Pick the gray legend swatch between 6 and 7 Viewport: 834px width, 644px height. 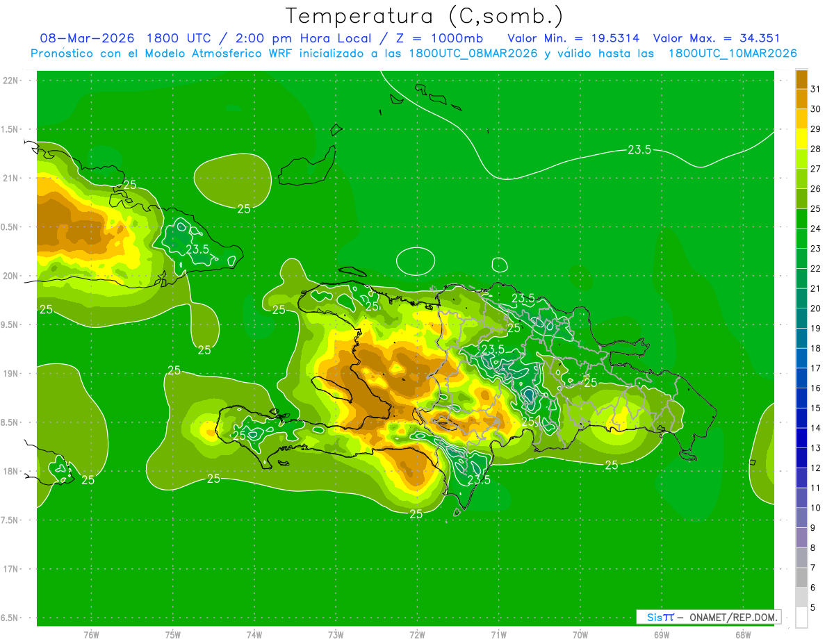(x=801, y=577)
